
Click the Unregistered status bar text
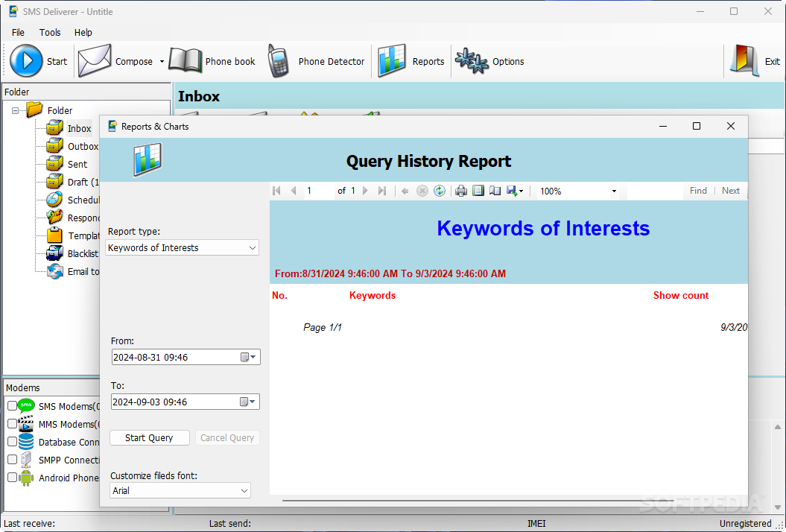point(746,524)
